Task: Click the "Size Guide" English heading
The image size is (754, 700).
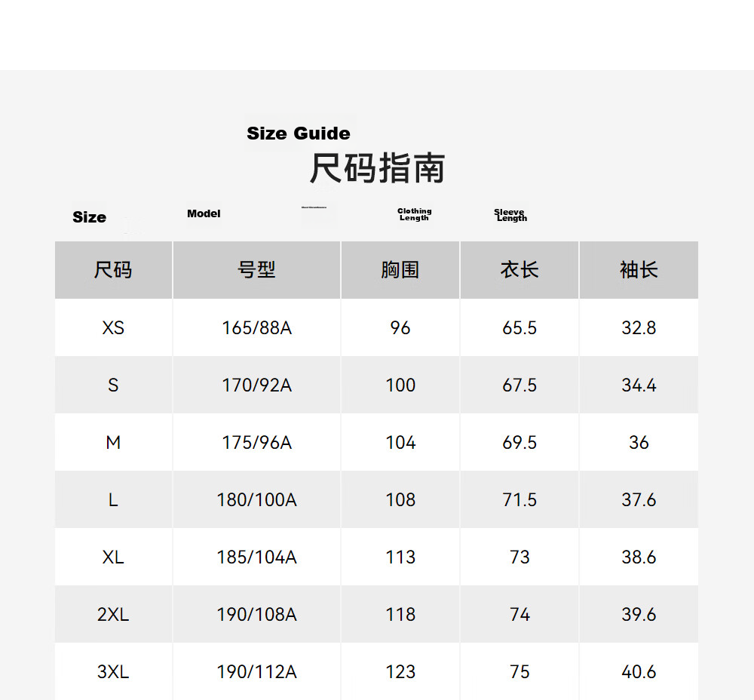Action: click(299, 134)
